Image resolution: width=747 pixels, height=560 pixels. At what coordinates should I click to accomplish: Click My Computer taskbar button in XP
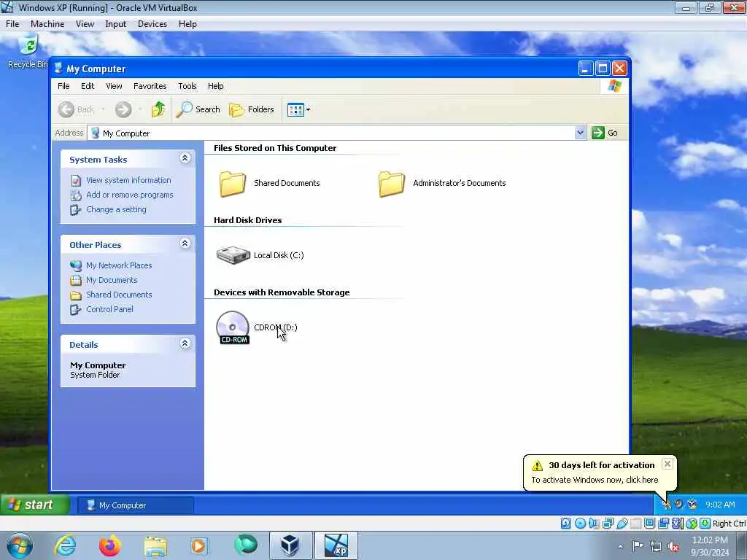click(135, 505)
